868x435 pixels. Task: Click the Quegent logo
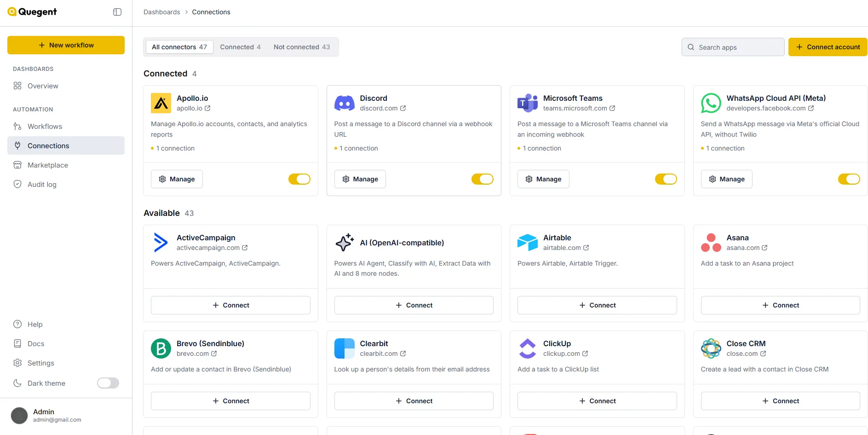pyautogui.click(x=32, y=12)
